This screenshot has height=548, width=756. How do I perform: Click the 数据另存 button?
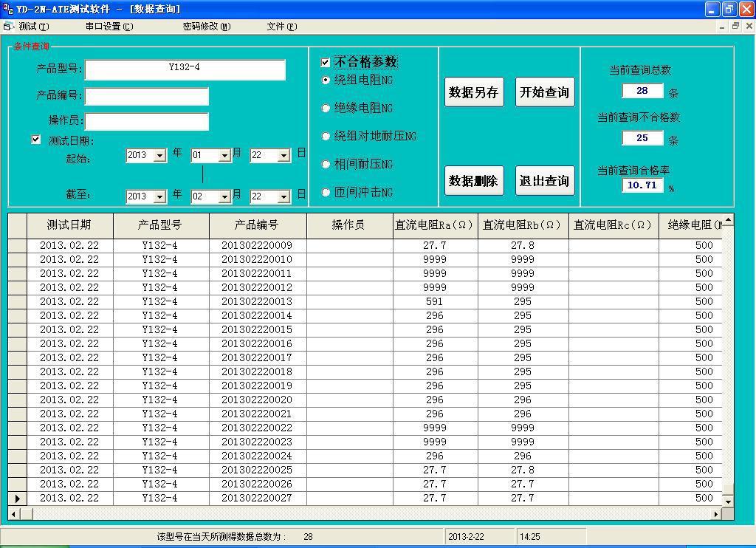474,92
